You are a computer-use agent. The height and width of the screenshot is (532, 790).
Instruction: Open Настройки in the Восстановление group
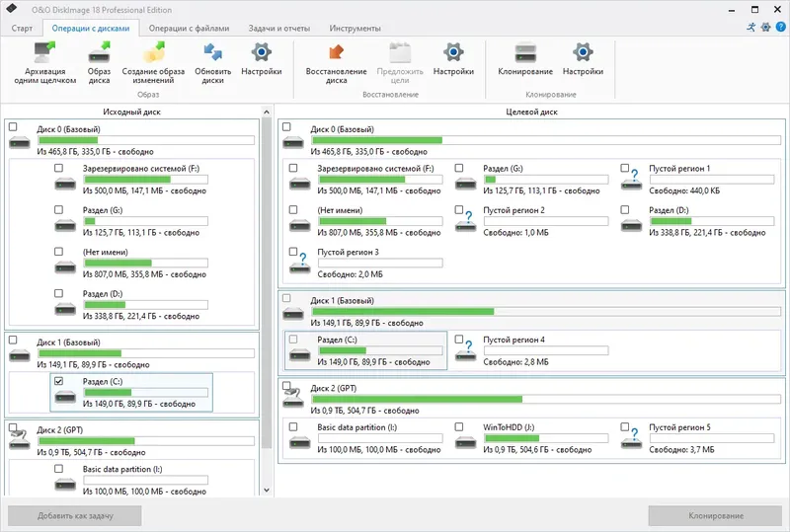pyautogui.click(x=453, y=59)
